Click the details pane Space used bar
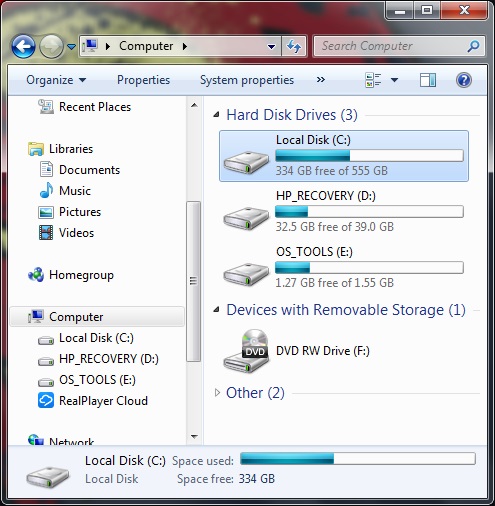Image resolution: width=495 pixels, height=506 pixels. (358, 459)
